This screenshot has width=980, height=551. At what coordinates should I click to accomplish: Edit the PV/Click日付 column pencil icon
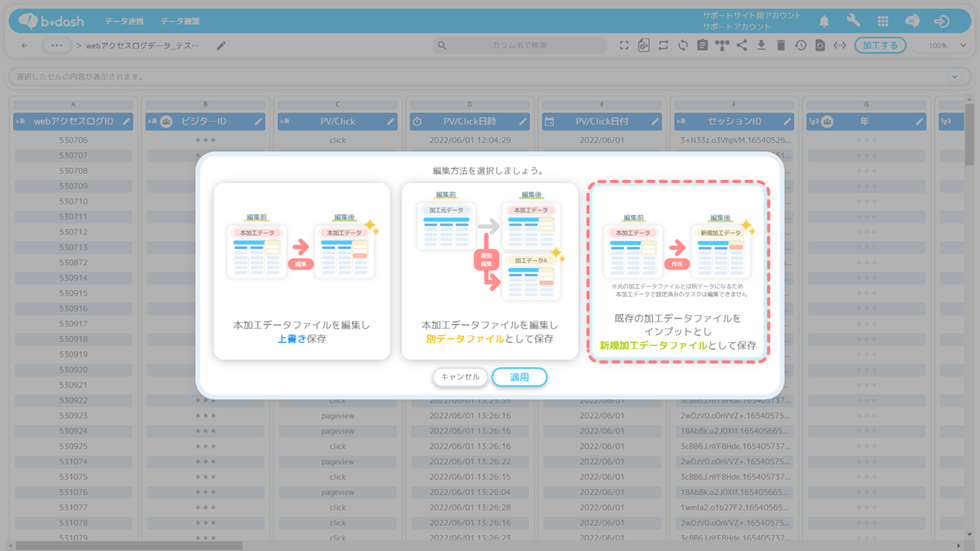655,122
